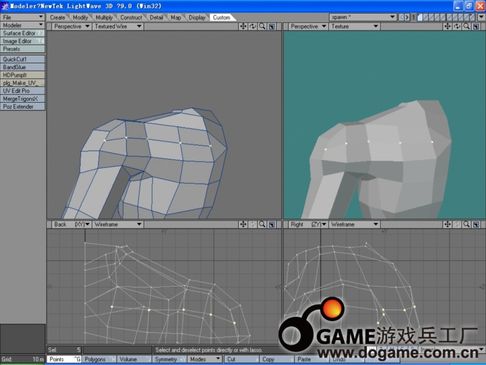486x365 pixels.
Task: Switch to Polygons selection mode
Action: tap(99, 359)
